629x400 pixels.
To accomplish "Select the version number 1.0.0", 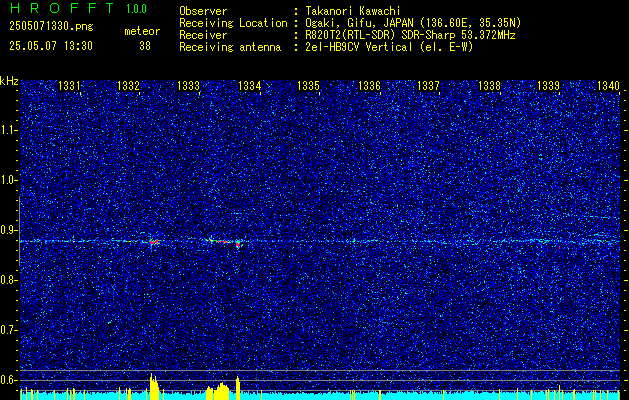I will pos(136,9).
